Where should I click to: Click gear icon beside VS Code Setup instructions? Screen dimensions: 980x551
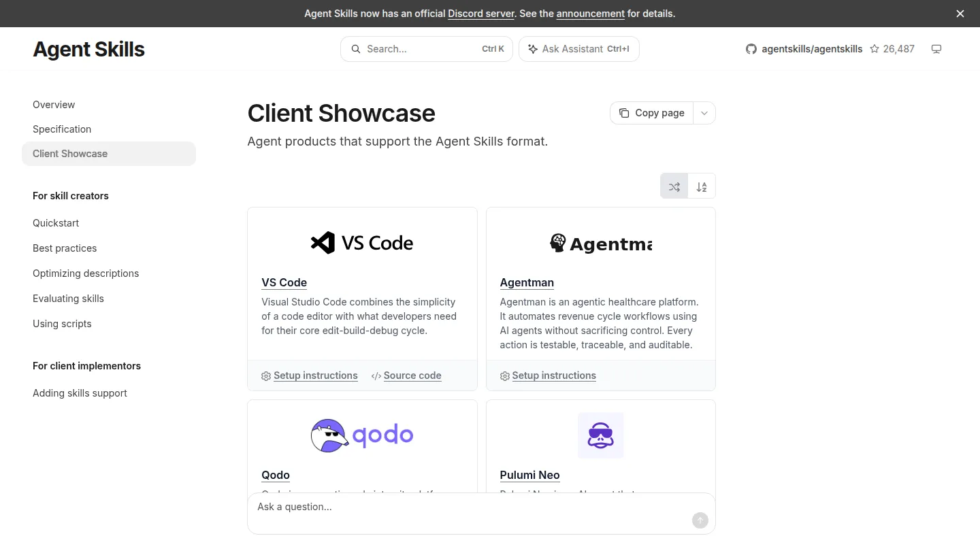(x=266, y=376)
